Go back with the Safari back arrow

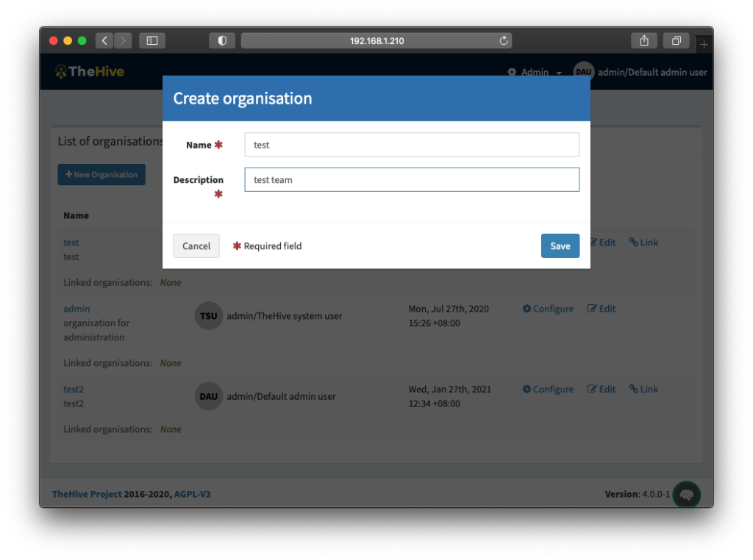point(104,41)
